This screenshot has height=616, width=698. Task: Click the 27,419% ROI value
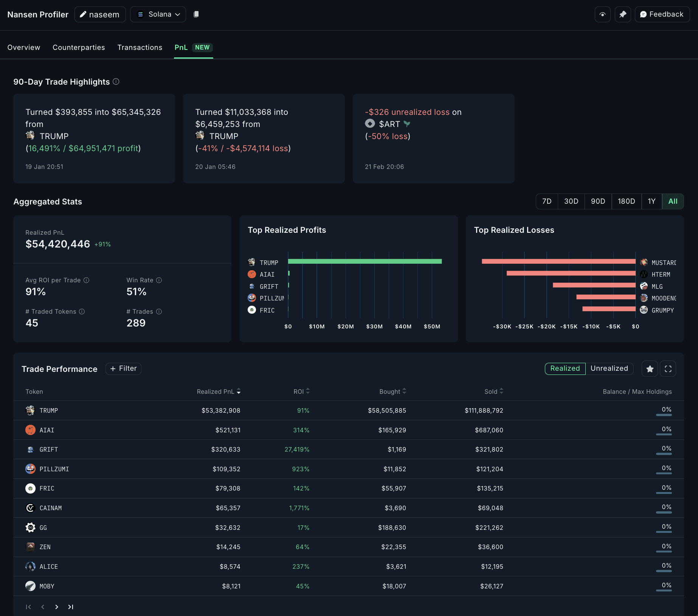pyautogui.click(x=297, y=449)
